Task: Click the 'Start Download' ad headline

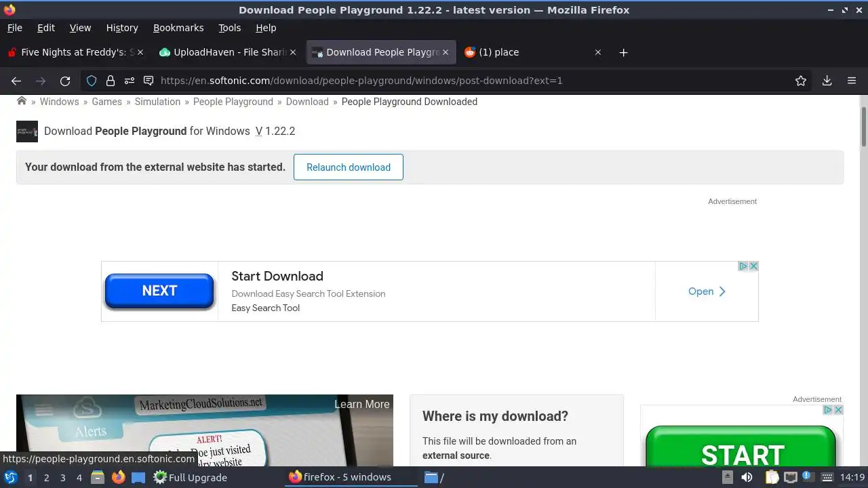Action: tap(277, 276)
